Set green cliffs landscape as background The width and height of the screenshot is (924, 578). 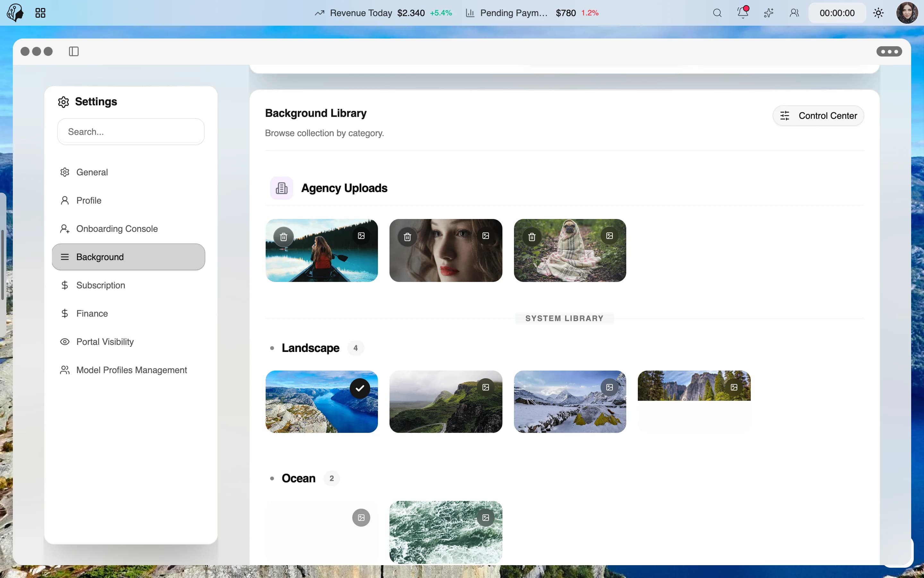click(x=486, y=387)
